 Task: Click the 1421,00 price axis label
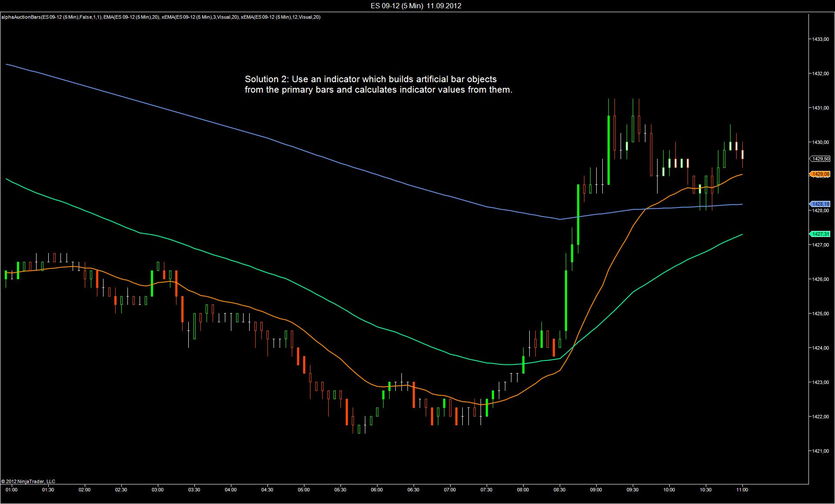(820, 451)
